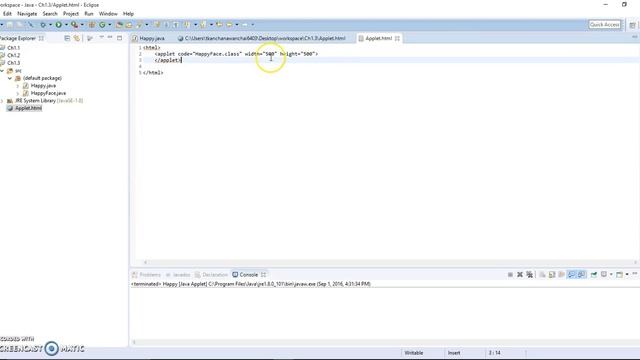Open the Run dropdown arrow beside the green Run button
This screenshot has height=360, width=640.
click(66, 24)
